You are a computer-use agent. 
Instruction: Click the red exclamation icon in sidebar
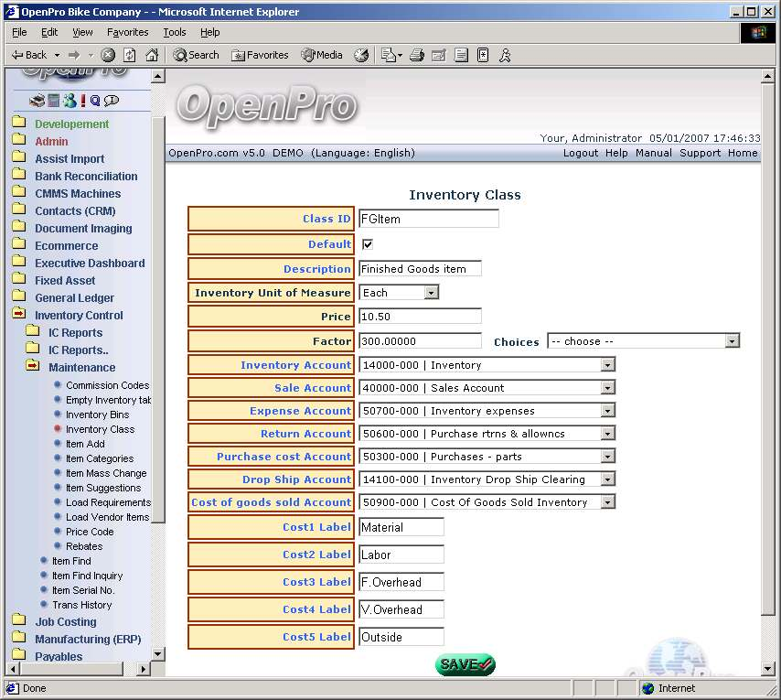pos(83,101)
